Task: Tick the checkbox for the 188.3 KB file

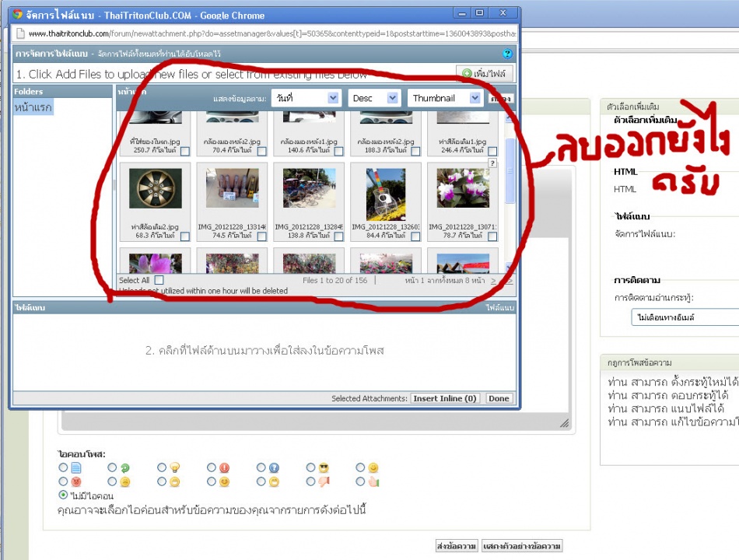Action: pyautogui.click(x=415, y=151)
